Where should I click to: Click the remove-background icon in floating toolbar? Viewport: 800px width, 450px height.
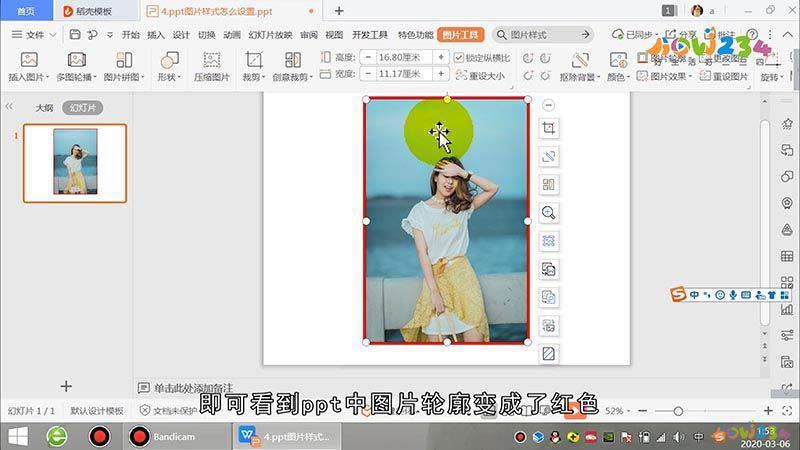tap(548, 156)
